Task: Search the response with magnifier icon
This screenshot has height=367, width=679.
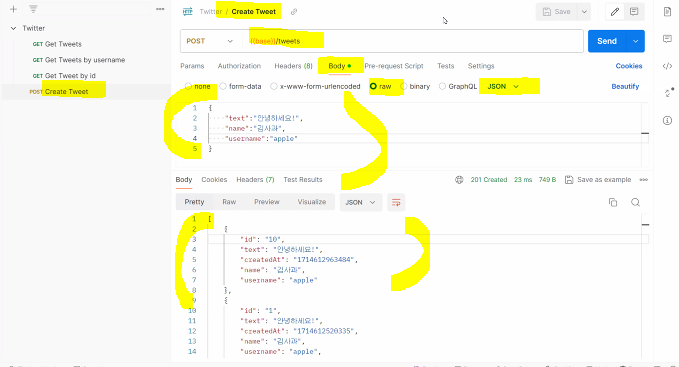Action: tap(635, 202)
